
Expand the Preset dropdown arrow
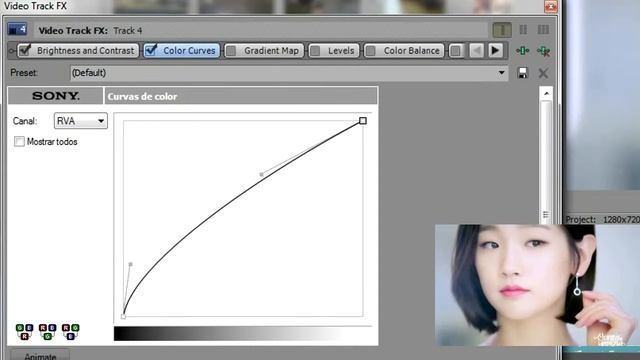501,73
